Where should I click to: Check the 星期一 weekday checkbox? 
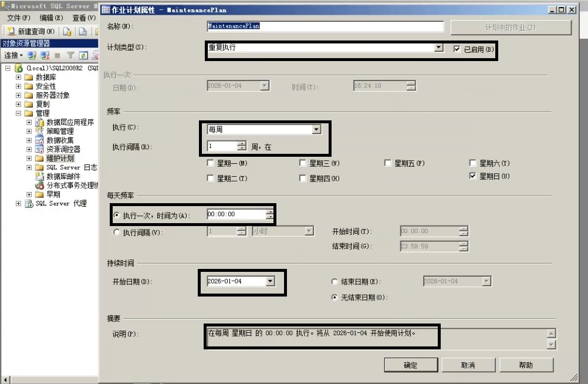[211, 163]
